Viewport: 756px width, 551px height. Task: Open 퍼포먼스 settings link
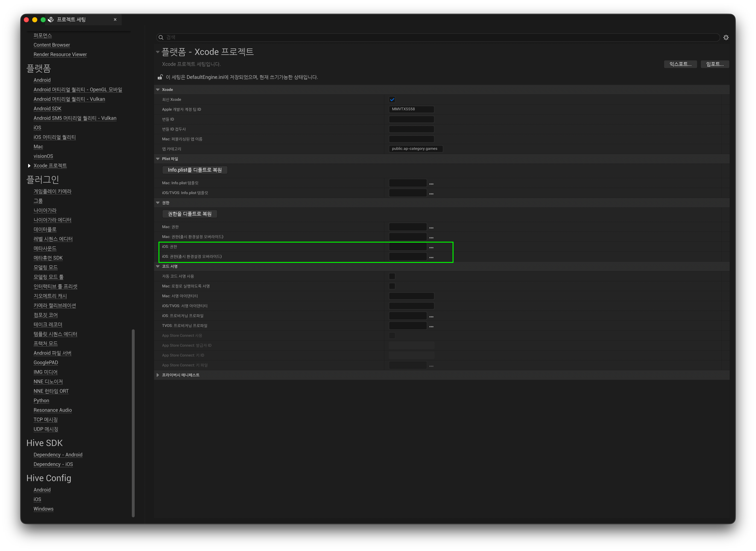[43, 35]
